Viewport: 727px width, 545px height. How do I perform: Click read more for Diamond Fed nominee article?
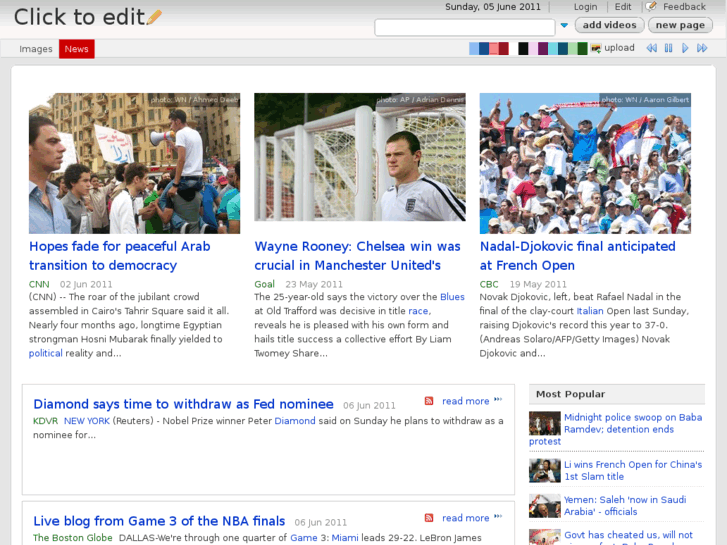click(466, 401)
